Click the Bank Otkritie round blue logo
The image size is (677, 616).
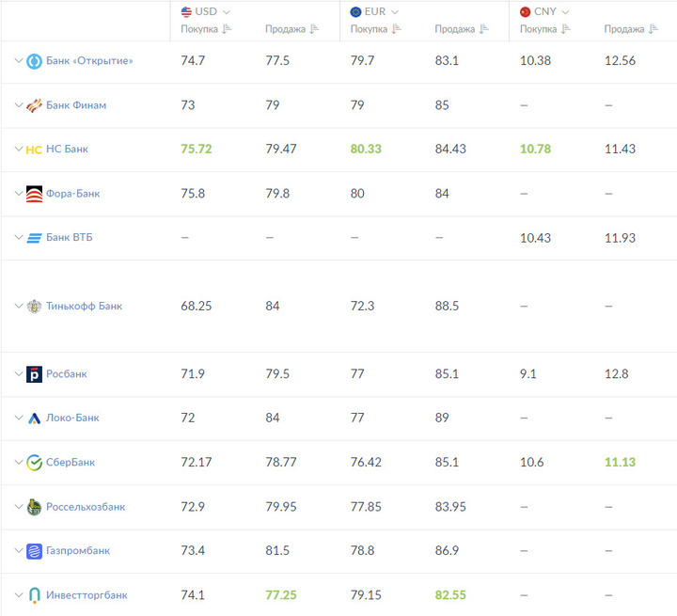coord(34,61)
